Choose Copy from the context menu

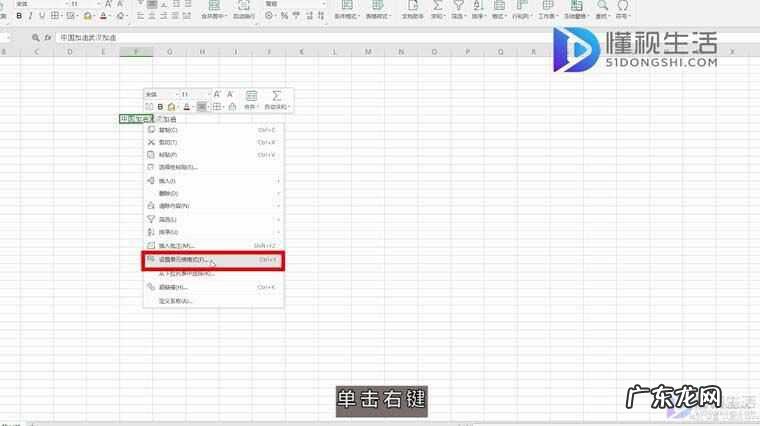click(213, 130)
